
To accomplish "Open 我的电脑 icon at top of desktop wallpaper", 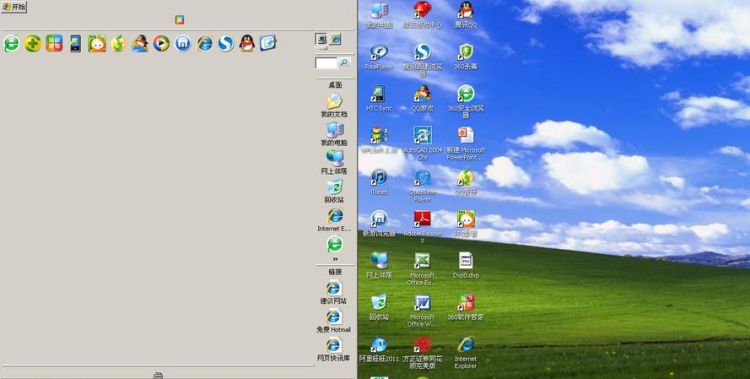I will [379, 15].
